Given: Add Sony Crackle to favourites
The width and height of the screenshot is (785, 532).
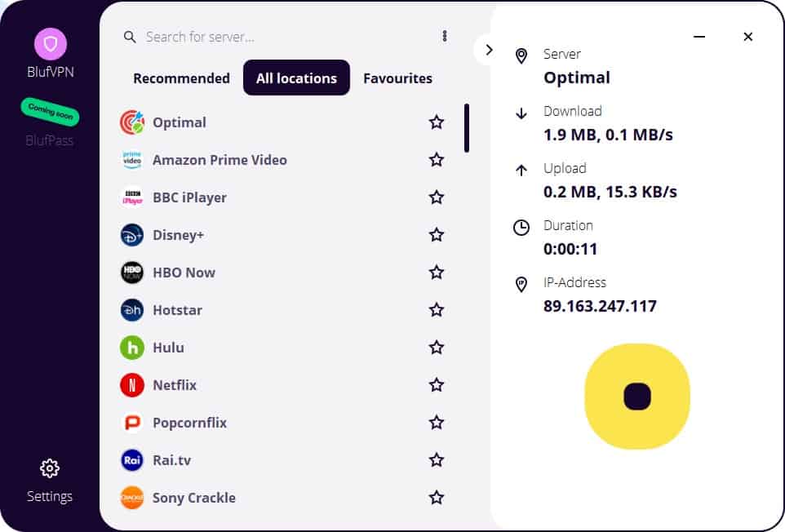Looking at the screenshot, I should pyautogui.click(x=437, y=497).
